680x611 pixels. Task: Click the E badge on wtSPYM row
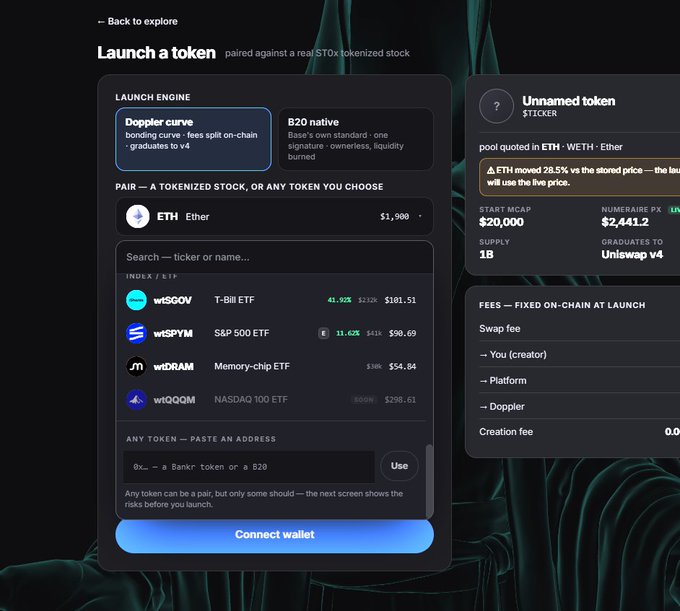pos(324,333)
